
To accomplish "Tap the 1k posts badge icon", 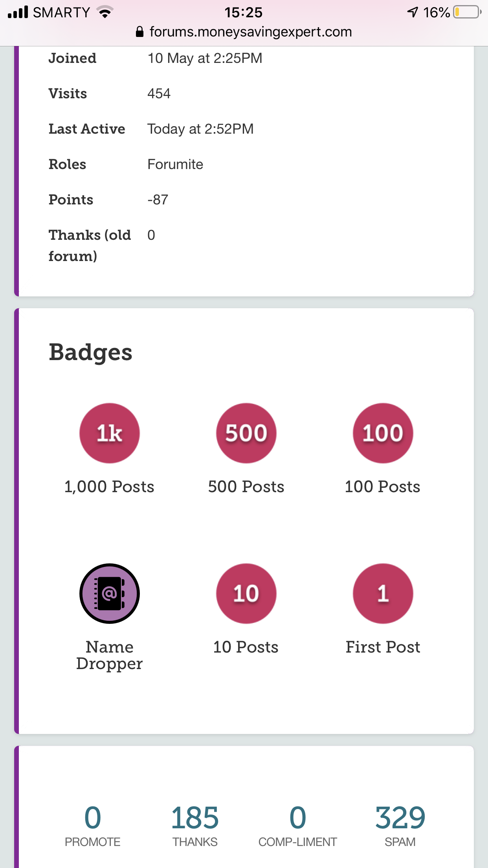I will pos(110,433).
